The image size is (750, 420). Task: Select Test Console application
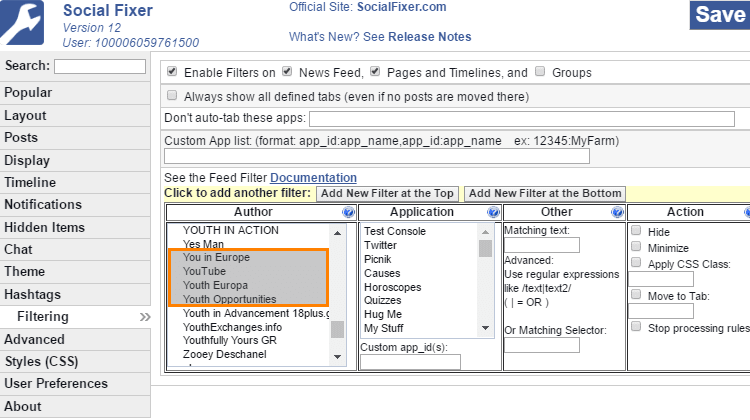pyautogui.click(x=395, y=232)
